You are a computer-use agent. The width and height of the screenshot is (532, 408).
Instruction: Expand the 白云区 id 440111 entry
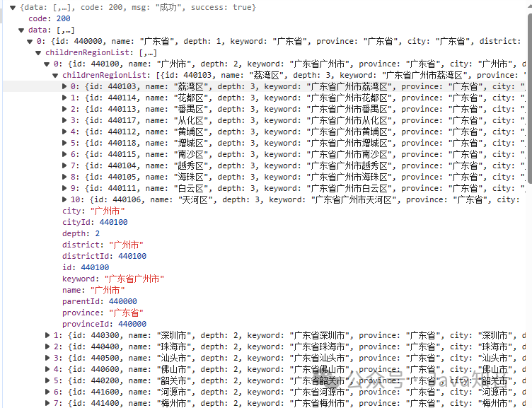click(x=64, y=188)
